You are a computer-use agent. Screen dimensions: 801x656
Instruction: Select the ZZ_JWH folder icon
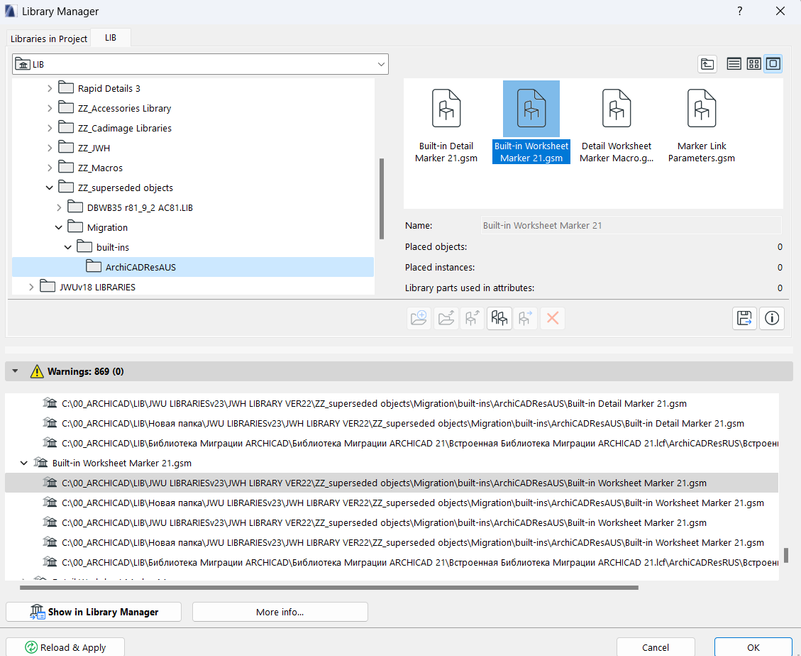point(65,147)
